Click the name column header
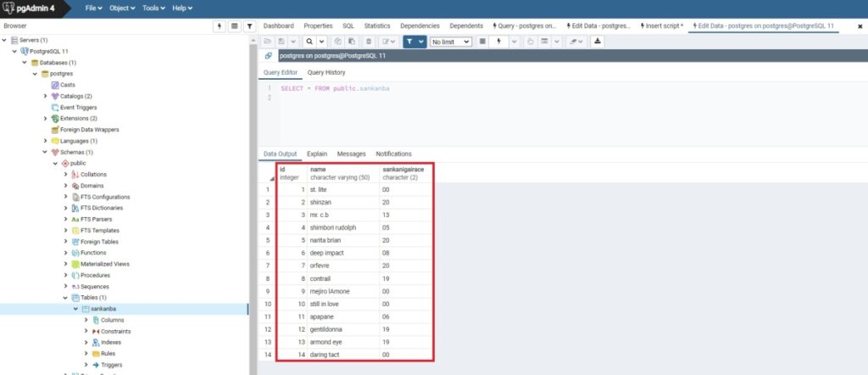This screenshot has height=375, width=868. click(319, 169)
